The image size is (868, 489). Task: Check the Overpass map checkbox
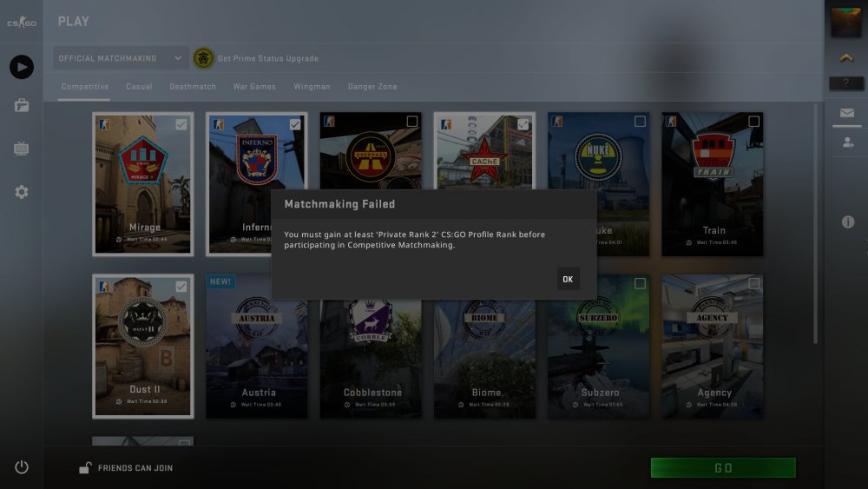pos(411,122)
